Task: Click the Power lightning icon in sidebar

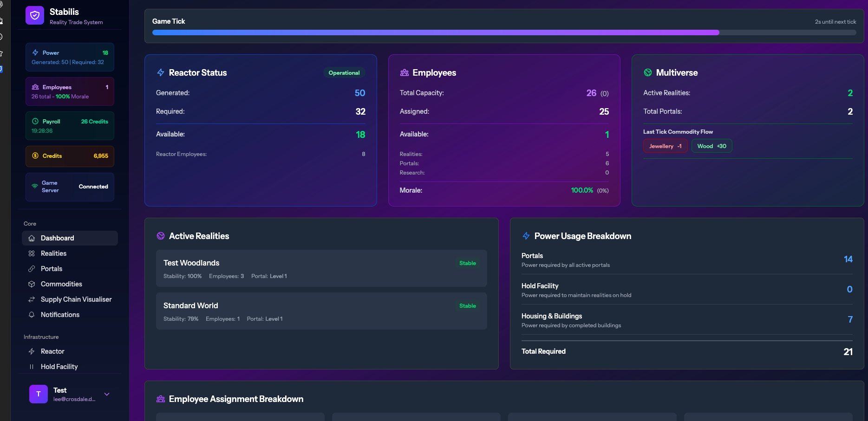Action: [35, 52]
